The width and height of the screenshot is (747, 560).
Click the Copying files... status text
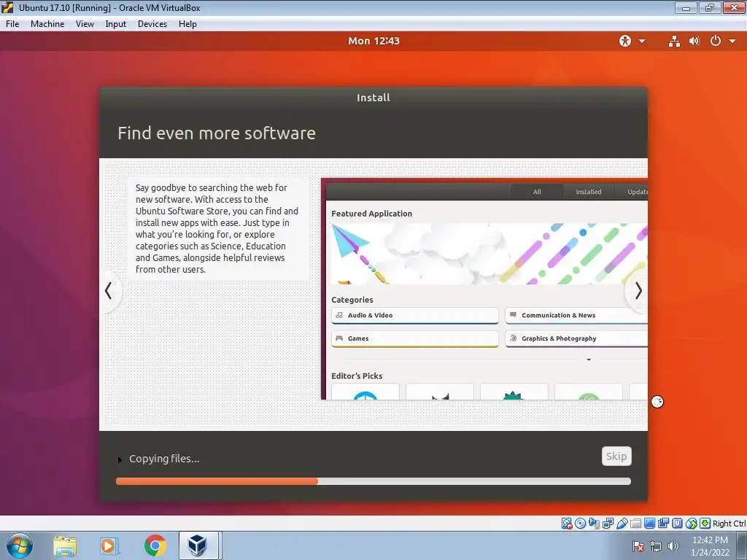pyautogui.click(x=164, y=459)
